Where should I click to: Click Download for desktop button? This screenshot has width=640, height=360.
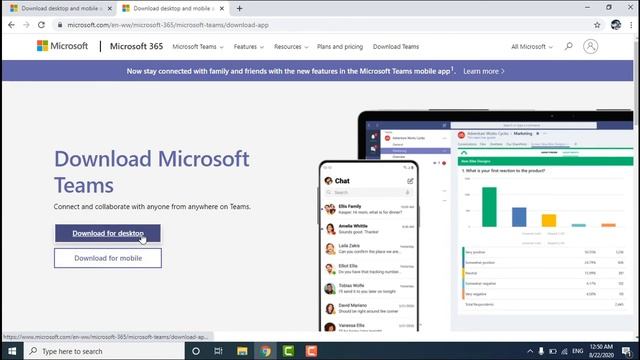(108, 233)
